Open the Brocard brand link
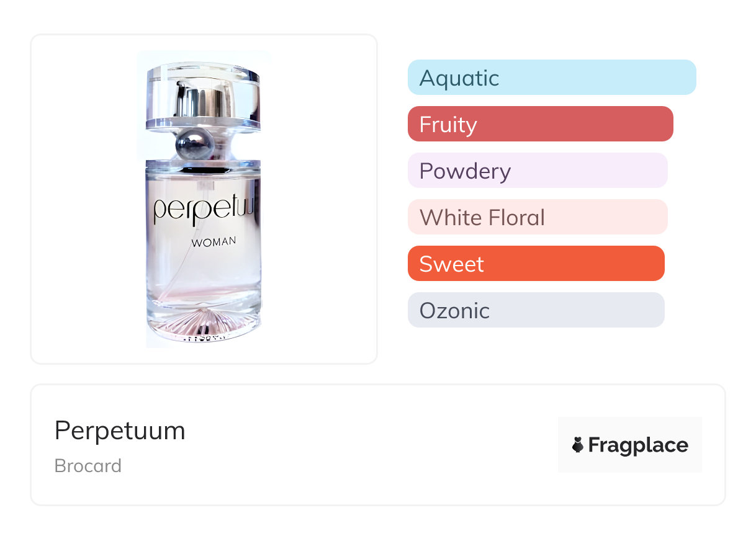The width and height of the screenshot is (756, 536). (x=88, y=466)
